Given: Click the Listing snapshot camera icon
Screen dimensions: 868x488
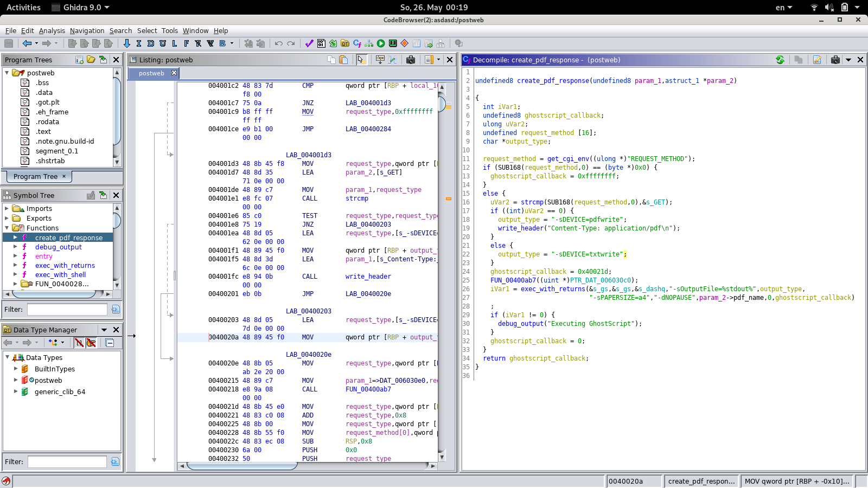Looking at the screenshot, I should pyautogui.click(x=411, y=60).
